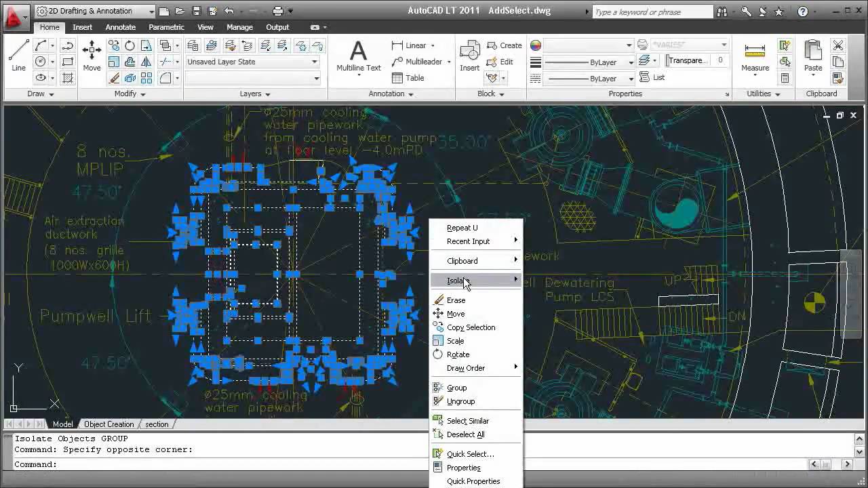Screen dimensions: 868x488
Task: Click the List button in Properties panel
Action: (x=652, y=77)
